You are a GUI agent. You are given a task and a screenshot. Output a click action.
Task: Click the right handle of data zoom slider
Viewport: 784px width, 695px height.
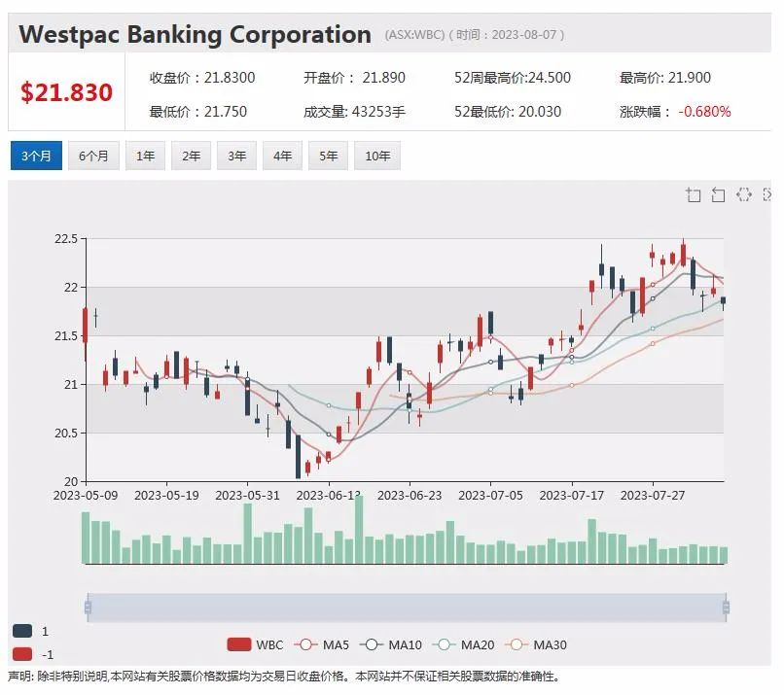tap(726, 608)
